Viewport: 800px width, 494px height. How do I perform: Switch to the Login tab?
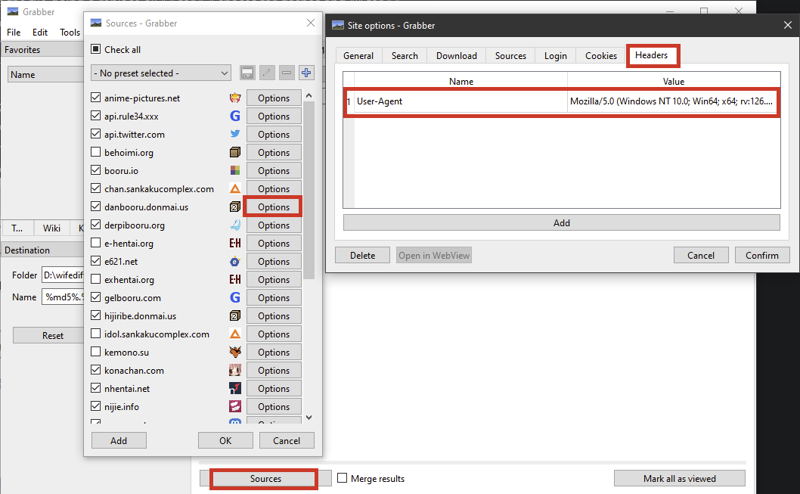click(x=555, y=56)
